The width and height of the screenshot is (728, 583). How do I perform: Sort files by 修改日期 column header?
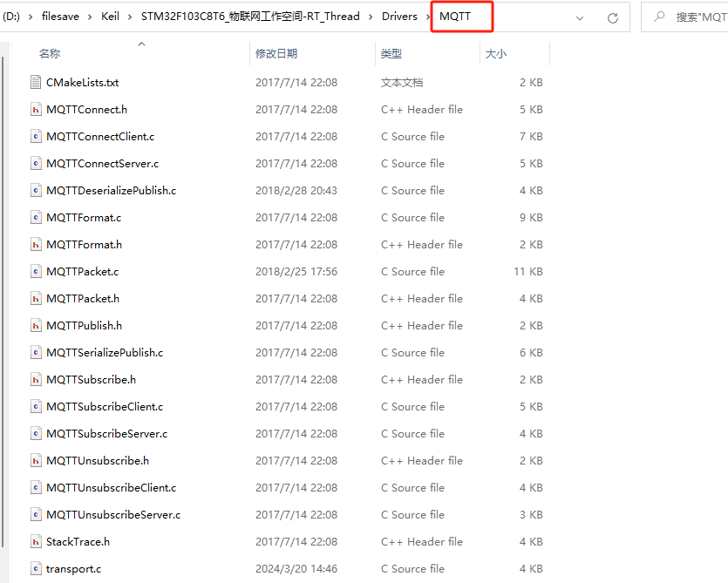[276, 54]
